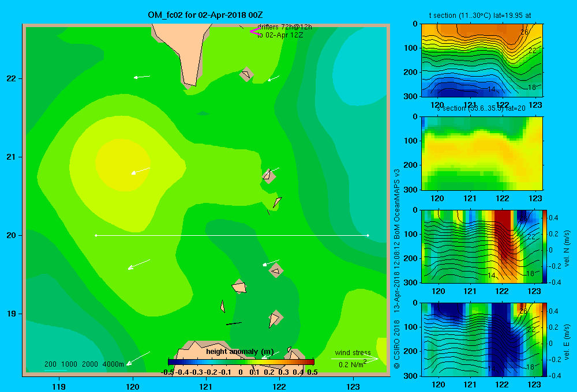The height and width of the screenshot is (392, 577).
Task: Open the salinity section plot
Action: click(482, 153)
